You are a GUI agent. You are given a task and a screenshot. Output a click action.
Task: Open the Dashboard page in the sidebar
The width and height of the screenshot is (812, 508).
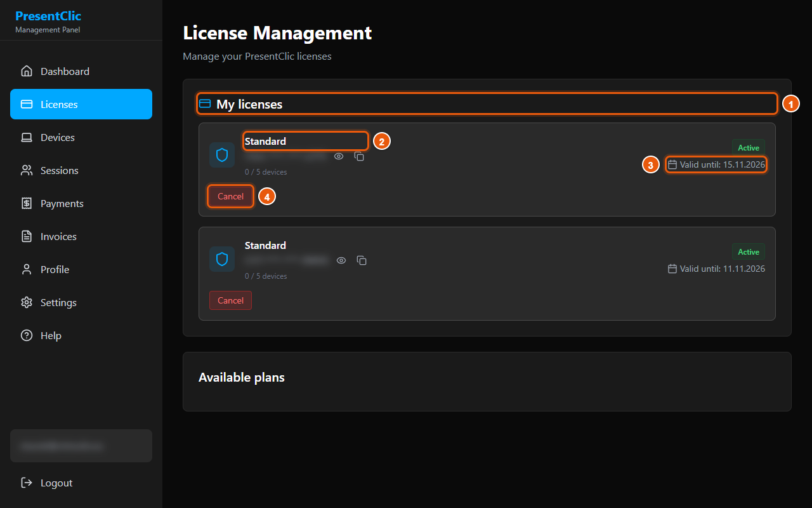(x=81, y=71)
